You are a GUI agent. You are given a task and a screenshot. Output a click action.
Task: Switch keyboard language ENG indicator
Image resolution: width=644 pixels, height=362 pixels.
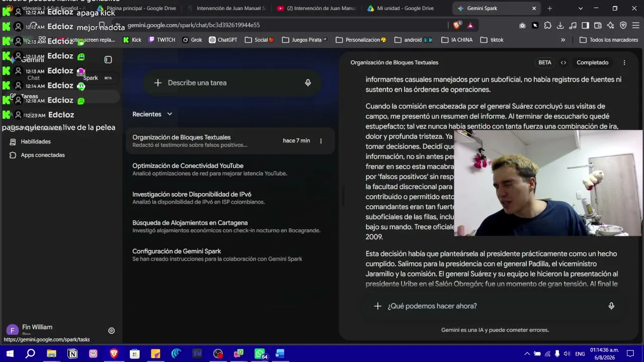[580, 354]
